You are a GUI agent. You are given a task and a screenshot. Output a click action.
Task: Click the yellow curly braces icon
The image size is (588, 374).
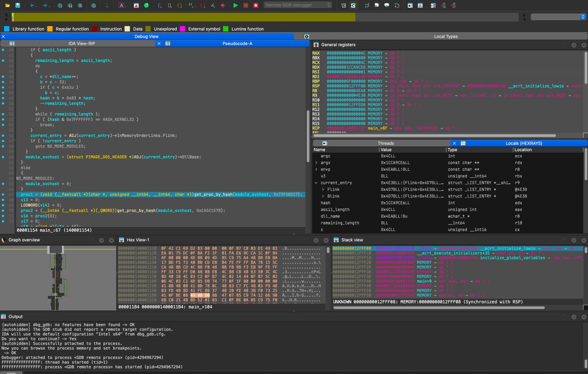coord(180,5)
